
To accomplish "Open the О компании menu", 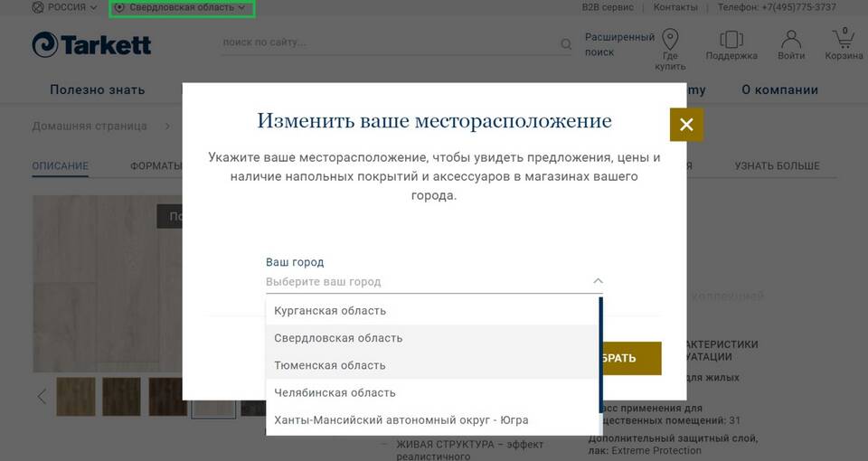I will (x=779, y=89).
